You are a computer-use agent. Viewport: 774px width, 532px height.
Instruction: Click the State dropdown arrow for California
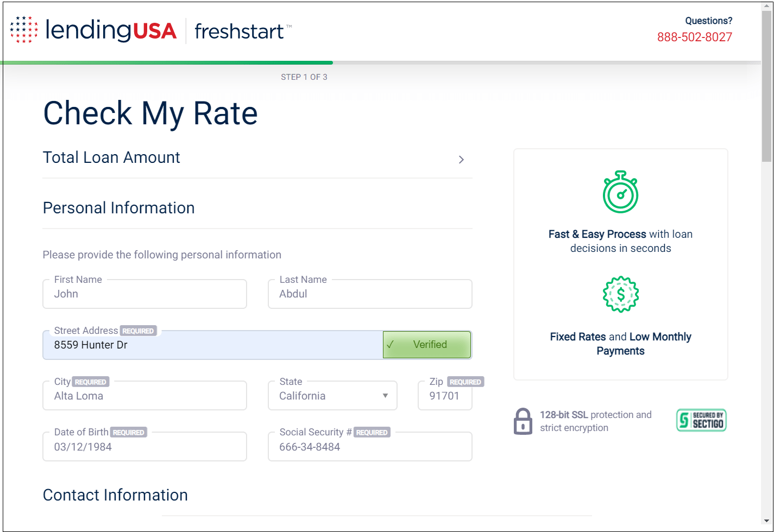[385, 396]
